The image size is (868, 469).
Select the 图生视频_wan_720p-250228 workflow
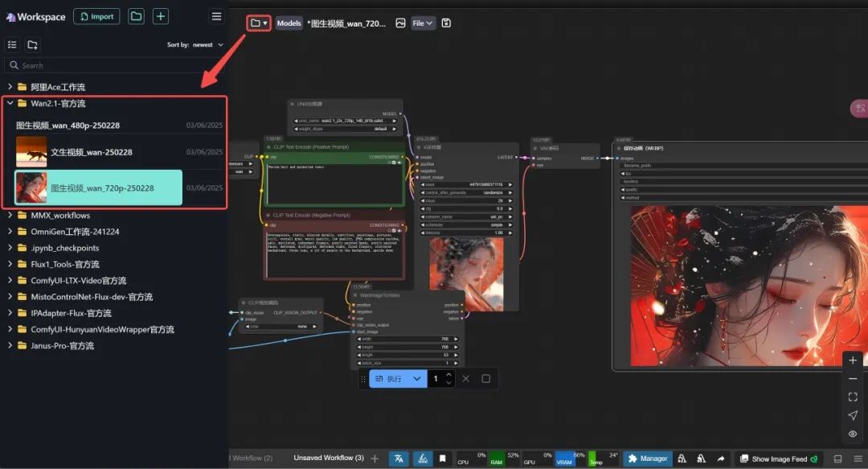98,188
